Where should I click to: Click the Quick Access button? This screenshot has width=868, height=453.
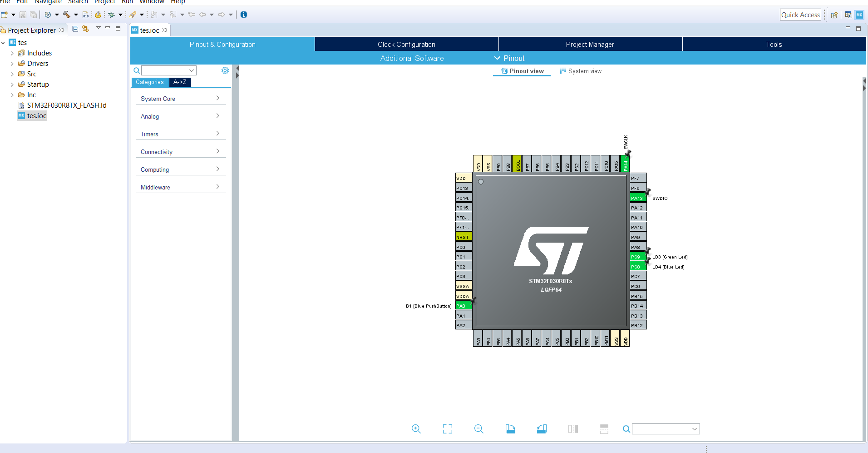coord(800,15)
